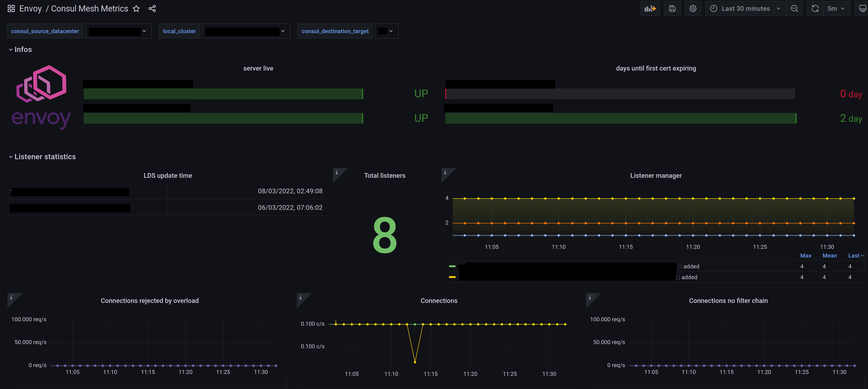868x389 pixels.
Task: Cycle view mode monitor icon
Action: click(862, 9)
